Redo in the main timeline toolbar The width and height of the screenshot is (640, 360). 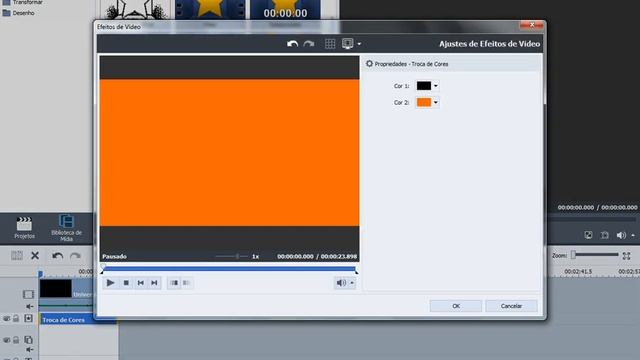click(x=75, y=256)
